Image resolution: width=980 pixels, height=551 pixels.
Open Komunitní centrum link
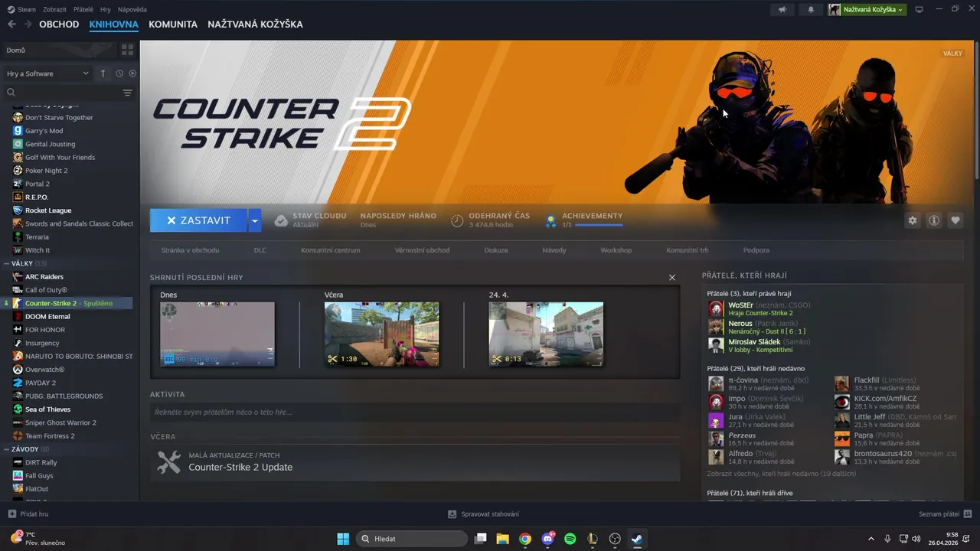coord(331,250)
